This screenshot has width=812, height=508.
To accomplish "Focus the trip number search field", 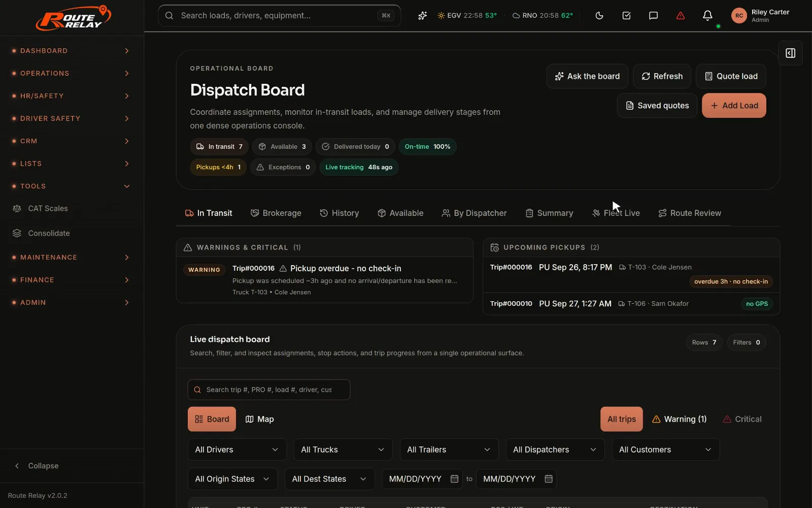I will click(269, 390).
